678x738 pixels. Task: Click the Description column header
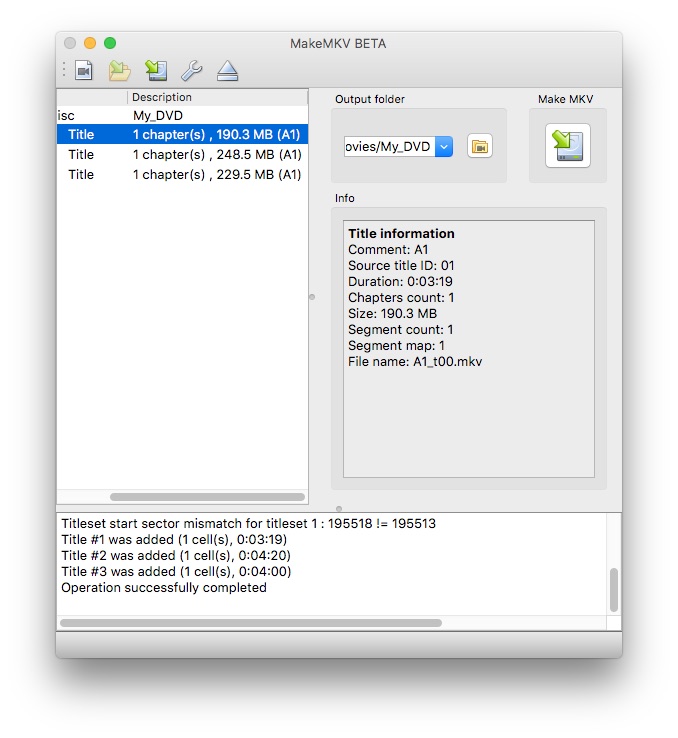(217, 97)
